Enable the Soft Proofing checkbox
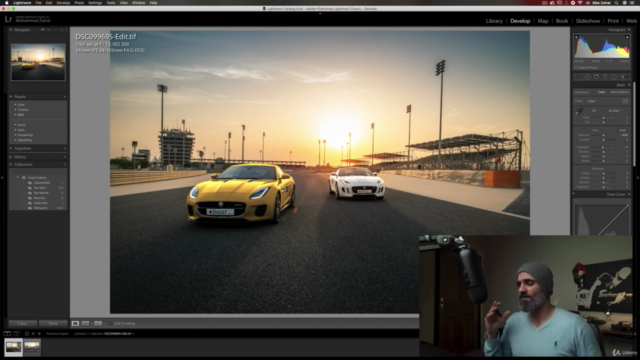The height and width of the screenshot is (360, 640). pos(111,323)
